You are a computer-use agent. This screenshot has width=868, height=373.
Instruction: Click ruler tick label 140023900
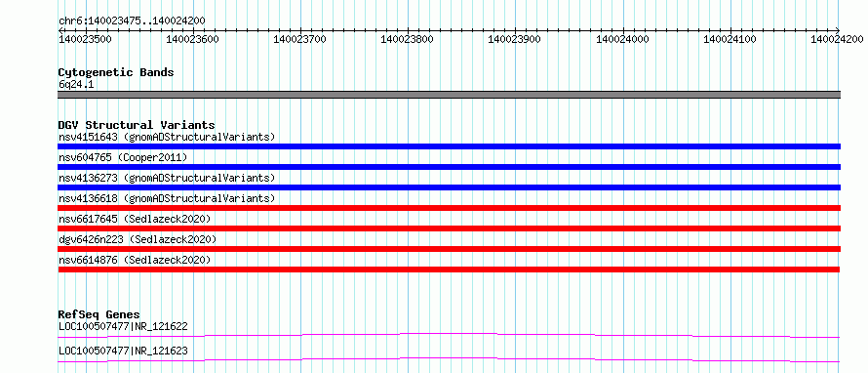(x=515, y=39)
